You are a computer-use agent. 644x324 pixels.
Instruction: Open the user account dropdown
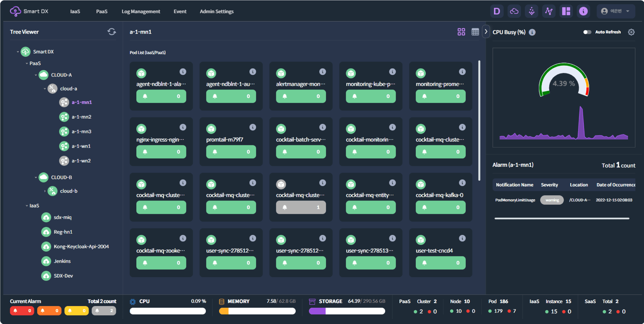point(616,11)
